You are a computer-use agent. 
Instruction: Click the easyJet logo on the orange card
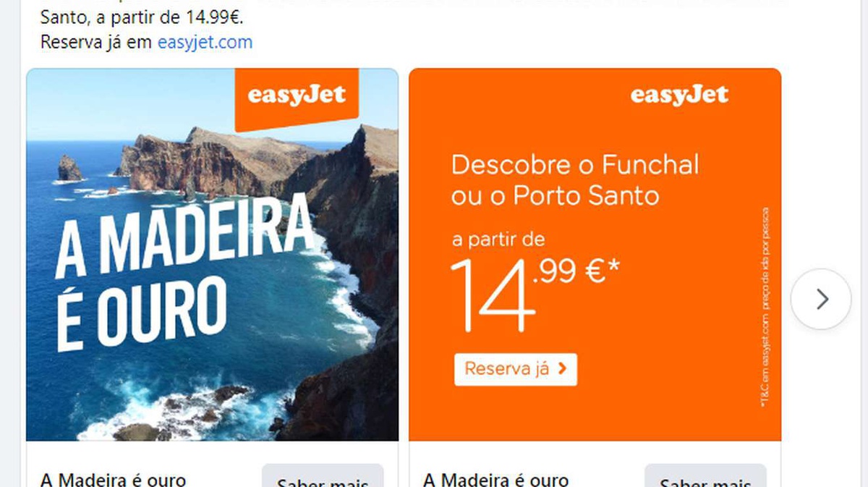[x=679, y=96]
